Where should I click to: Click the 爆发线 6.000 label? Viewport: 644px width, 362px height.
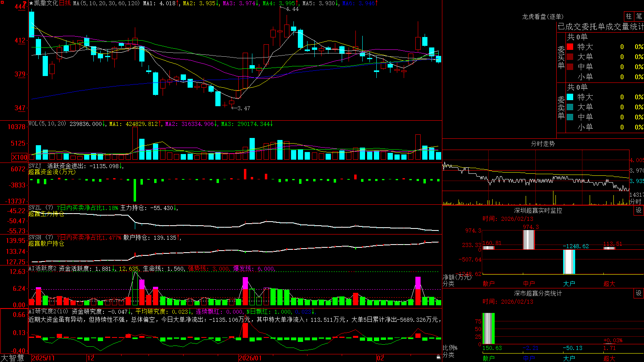pyautogui.click(x=254, y=269)
